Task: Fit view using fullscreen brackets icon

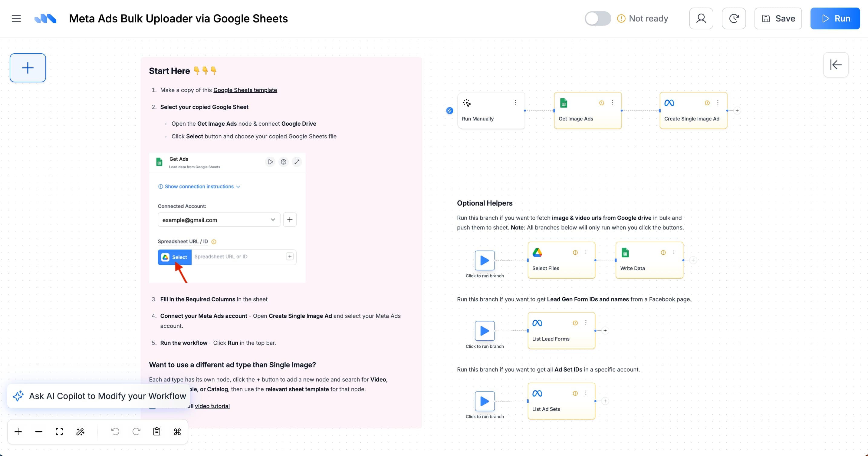Action: pos(59,431)
